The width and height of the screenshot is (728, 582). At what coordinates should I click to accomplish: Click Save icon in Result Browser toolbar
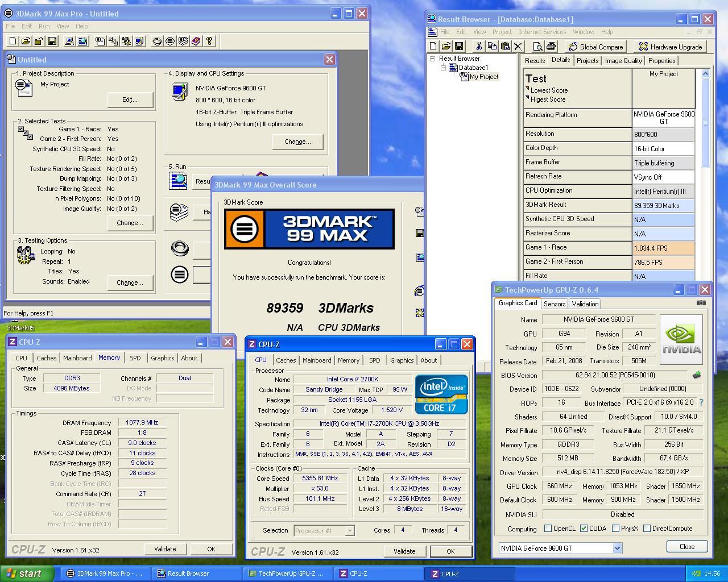click(459, 47)
